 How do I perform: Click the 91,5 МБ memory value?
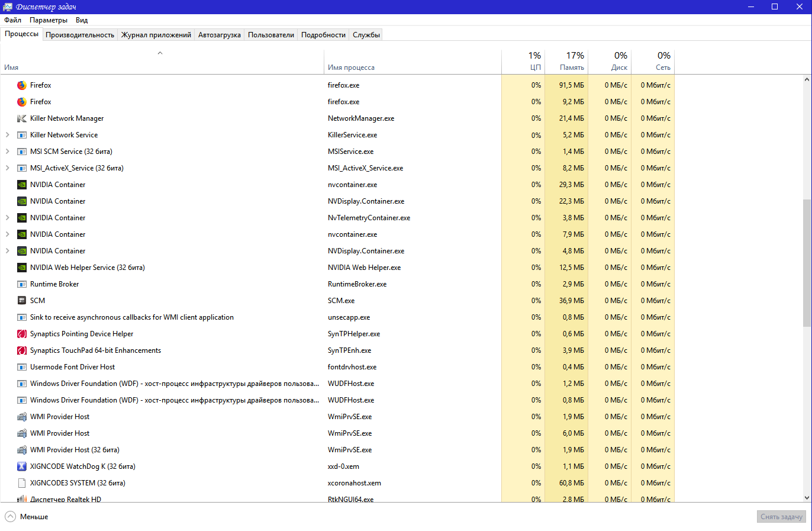pyautogui.click(x=571, y=85)
